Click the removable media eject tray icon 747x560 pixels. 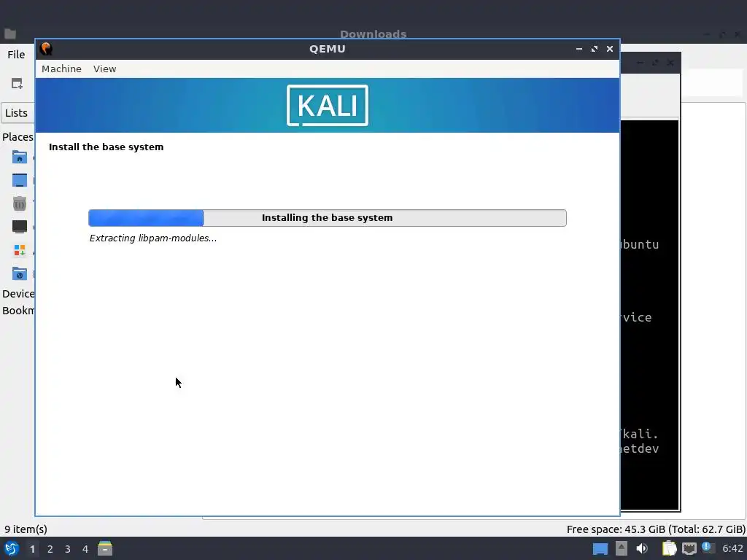(x=622, y=548)
